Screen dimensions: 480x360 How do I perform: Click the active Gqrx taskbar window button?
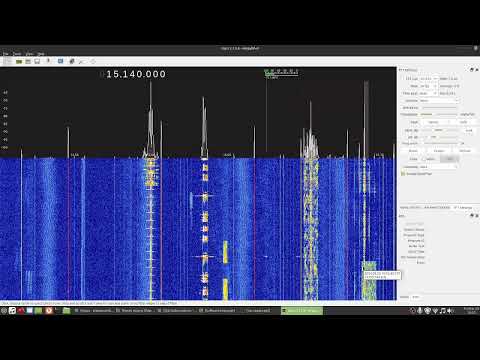click(x=302, y=311)
